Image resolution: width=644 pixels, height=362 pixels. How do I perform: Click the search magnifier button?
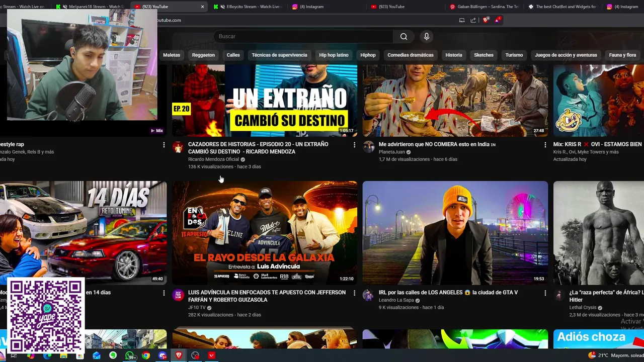coord(404,36)
